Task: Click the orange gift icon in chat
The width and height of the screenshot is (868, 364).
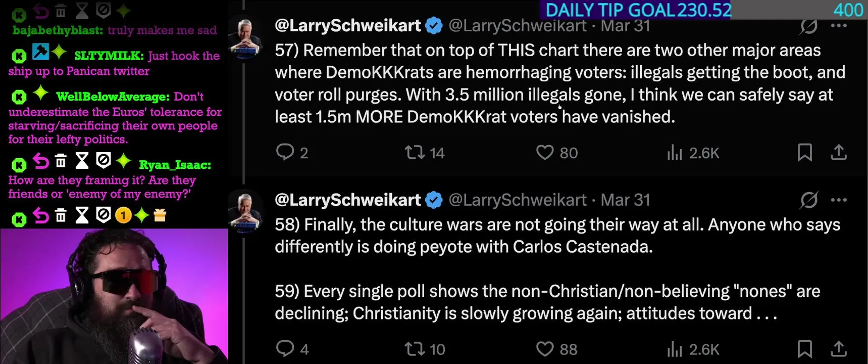Action: click(x=160, y=216)
